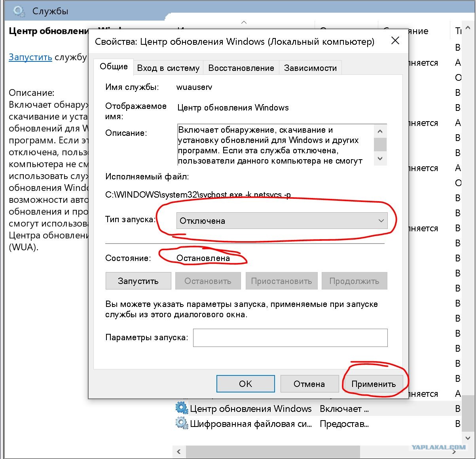The image size is (476, 459).
Task: Click the description scrollbar thumb
Action: pos(380,144)
